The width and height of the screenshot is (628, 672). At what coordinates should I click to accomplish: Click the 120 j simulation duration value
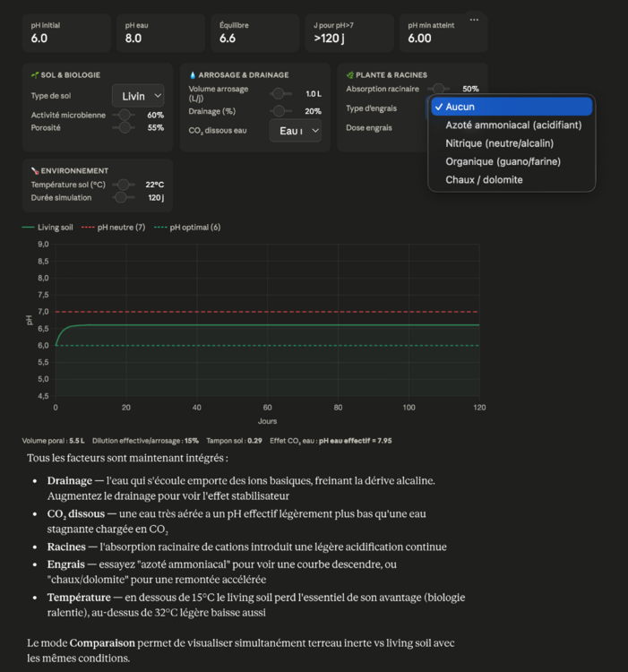(156, 198)
